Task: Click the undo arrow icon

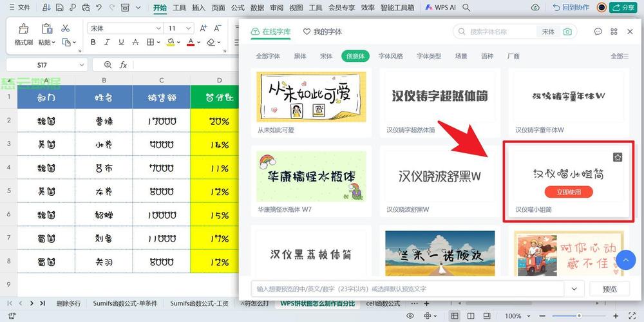Action: click(99, 7)
